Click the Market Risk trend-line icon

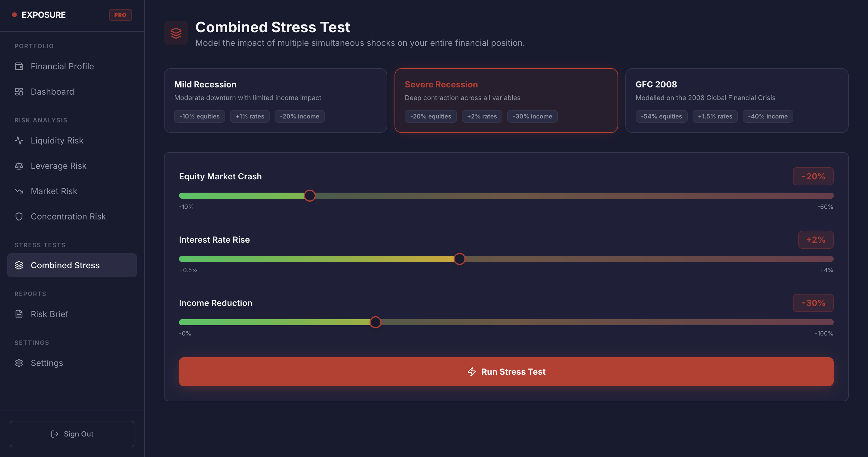pos(19,191)
